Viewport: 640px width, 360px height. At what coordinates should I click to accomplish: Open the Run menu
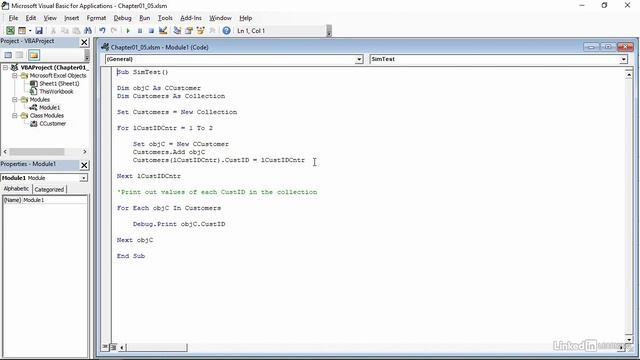tap(144, 18)
